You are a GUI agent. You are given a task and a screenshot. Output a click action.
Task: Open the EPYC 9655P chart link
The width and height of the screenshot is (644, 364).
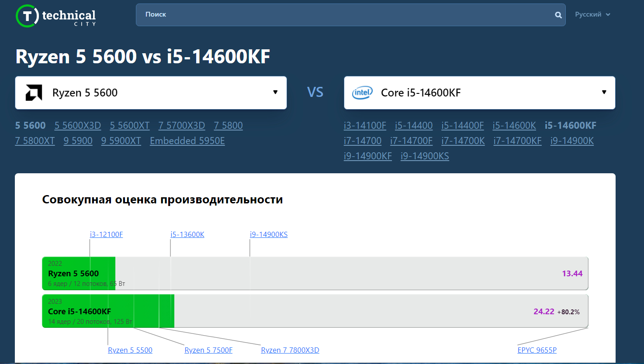[537, 350]
